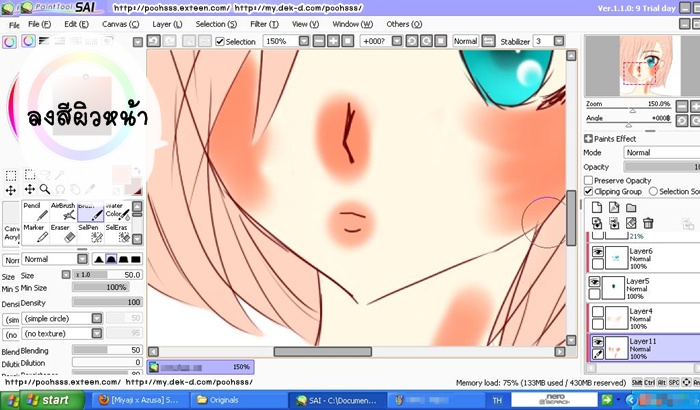
Task: Uncheck the Selection checkbox in toolbar
Action: pyautogui.click(x=220, y=42)
